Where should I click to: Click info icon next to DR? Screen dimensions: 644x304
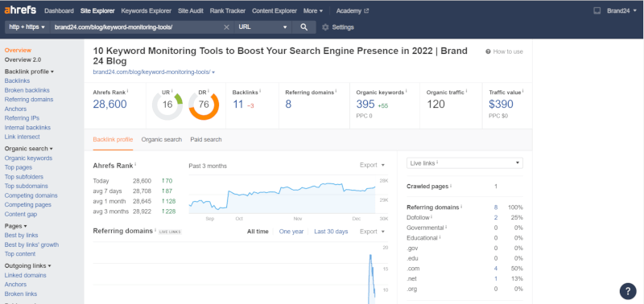click(x=208, y=91)
